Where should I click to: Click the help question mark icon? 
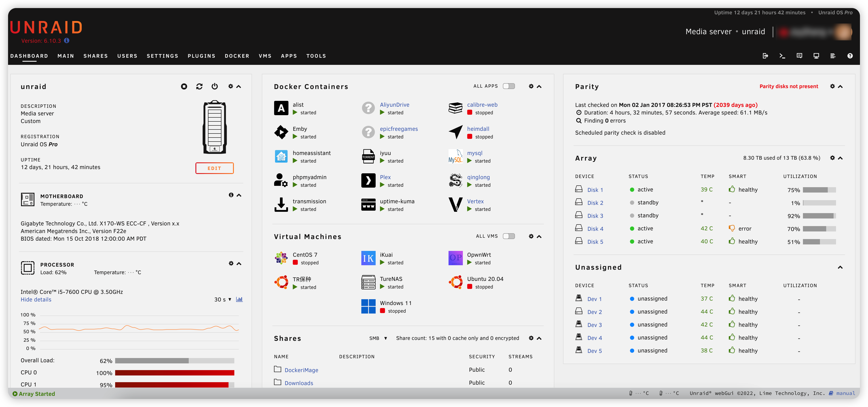[x=850, y=56]
